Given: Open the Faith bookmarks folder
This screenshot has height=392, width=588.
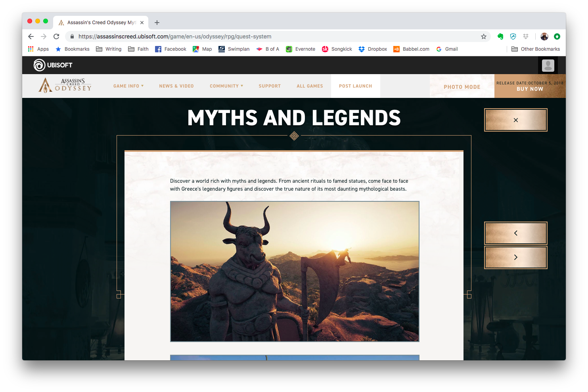Looking at the screenshot, I should (x=138, y=49).
